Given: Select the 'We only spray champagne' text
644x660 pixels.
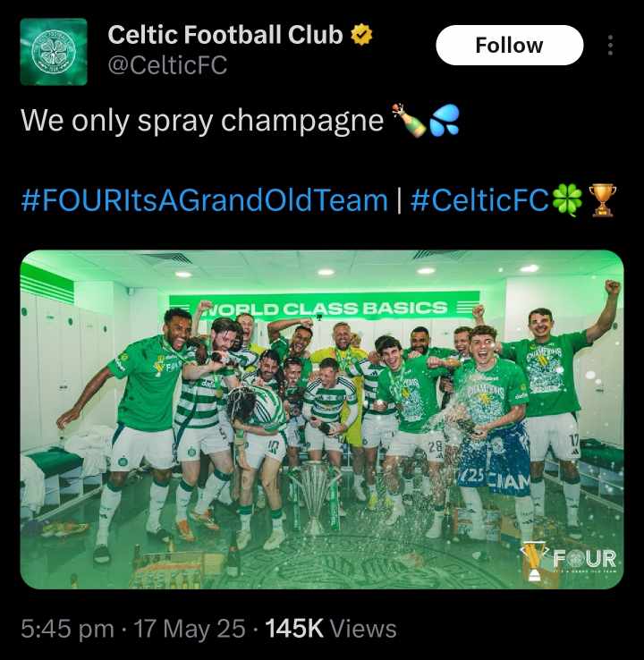Looking at the screenshot, I should [202, 122].
